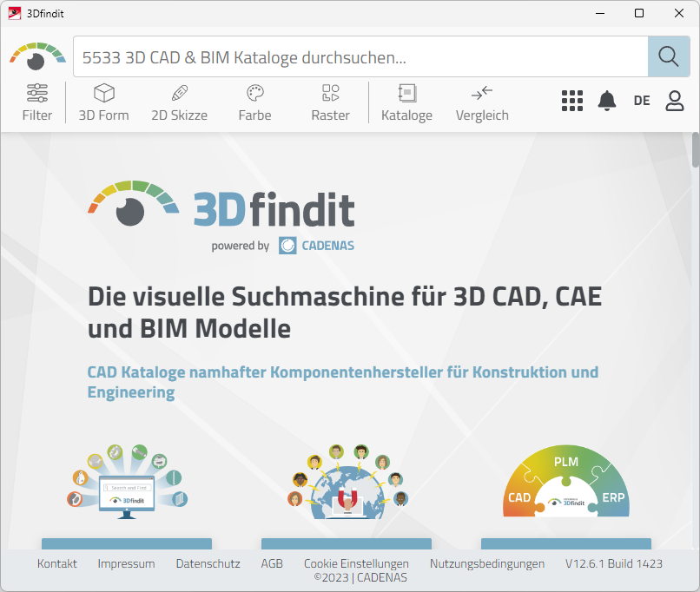Screen dimensions: 700x592
Task: Click the headline Die visuelle Suchmaschine
Action: 345,312
